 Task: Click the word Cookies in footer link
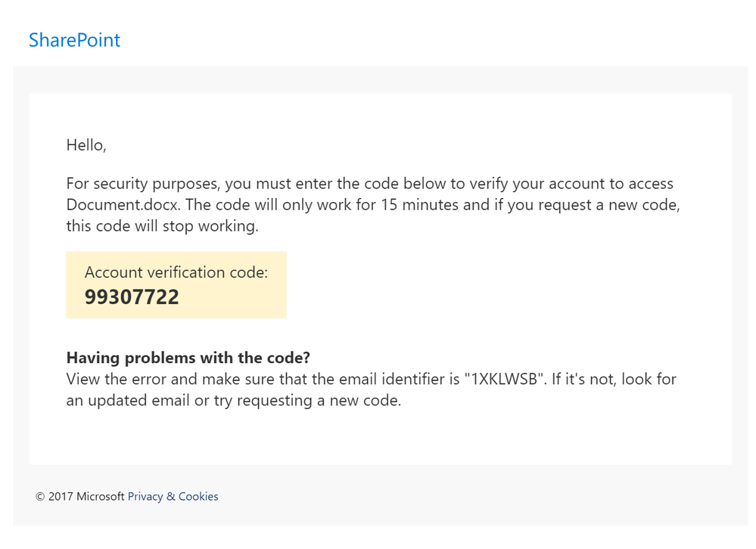tap(198, 497)
